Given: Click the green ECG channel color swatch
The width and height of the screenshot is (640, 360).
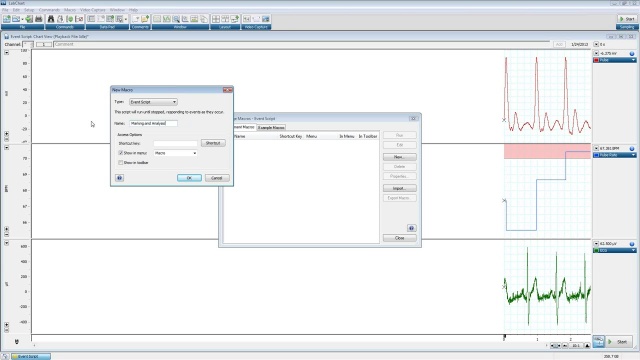Looking at the screenshot, I should (596, 250).
